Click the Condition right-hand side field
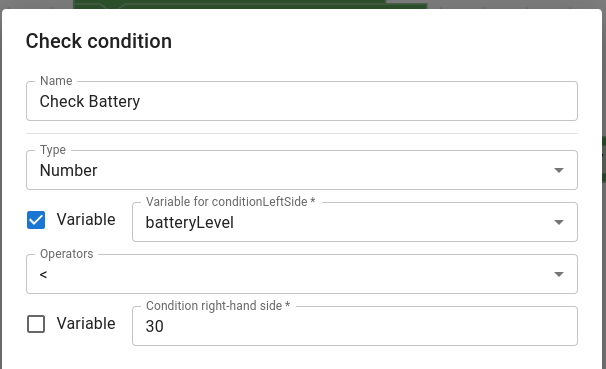 tap(355, 326)
